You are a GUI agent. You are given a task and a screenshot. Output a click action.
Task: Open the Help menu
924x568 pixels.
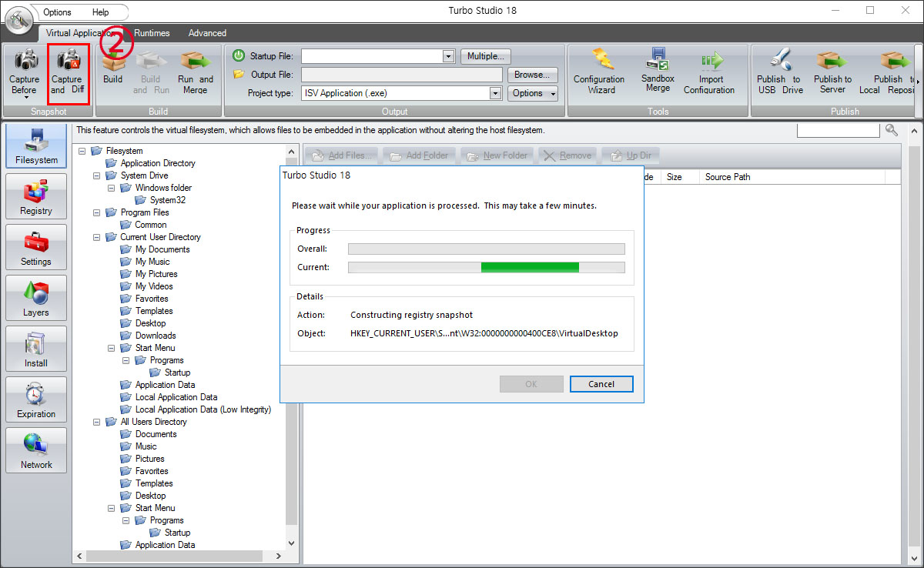click(x=100, y=12)
